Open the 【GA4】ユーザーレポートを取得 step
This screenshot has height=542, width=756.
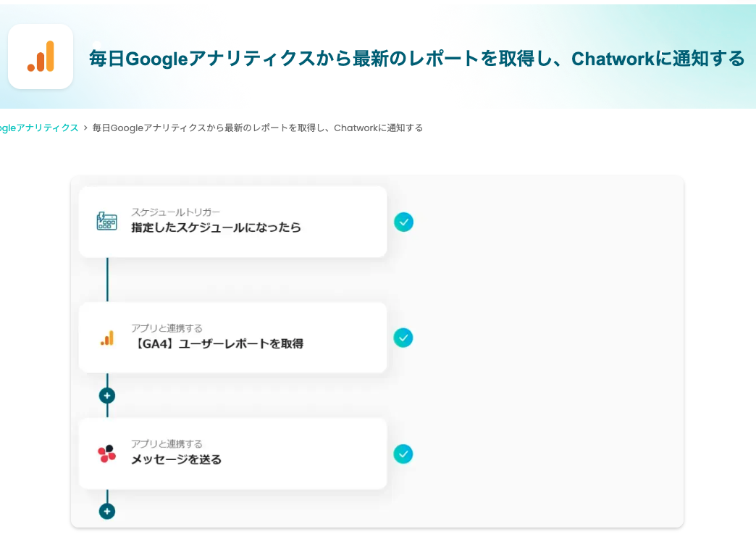point(217,343)
